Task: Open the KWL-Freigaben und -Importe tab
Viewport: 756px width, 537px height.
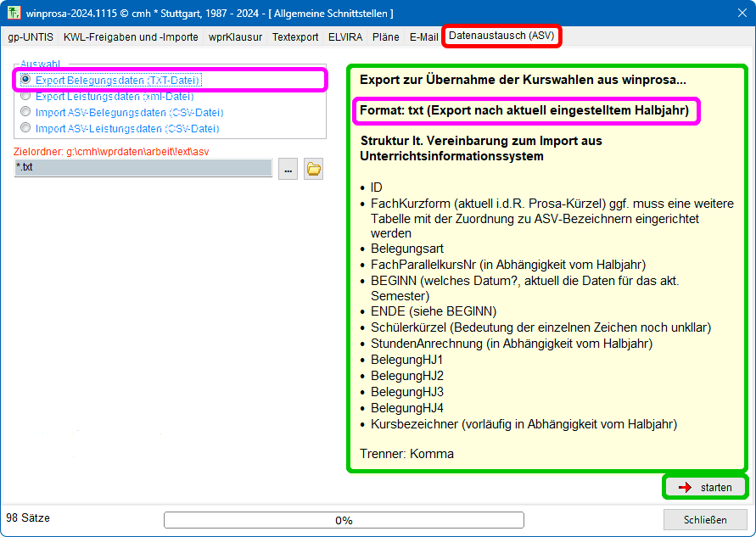Action: [131, 37]
